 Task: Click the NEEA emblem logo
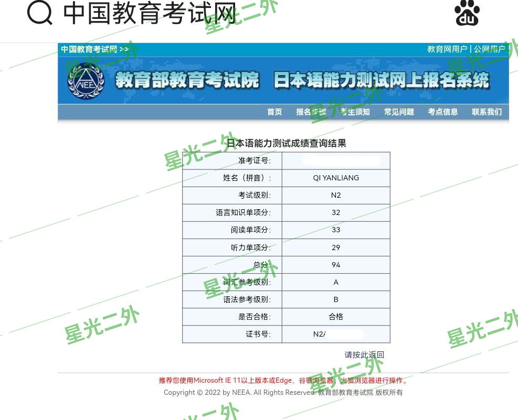(86, 81)
